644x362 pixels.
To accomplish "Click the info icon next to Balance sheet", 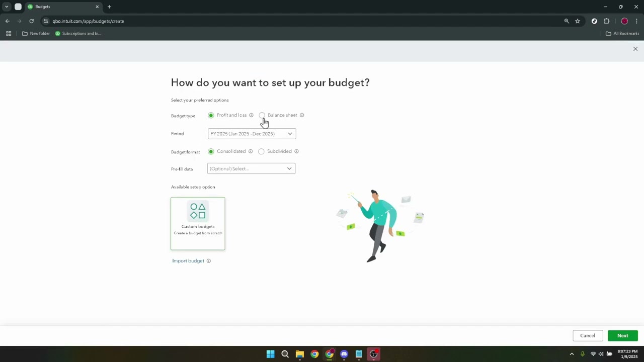I will pos(302,115).
